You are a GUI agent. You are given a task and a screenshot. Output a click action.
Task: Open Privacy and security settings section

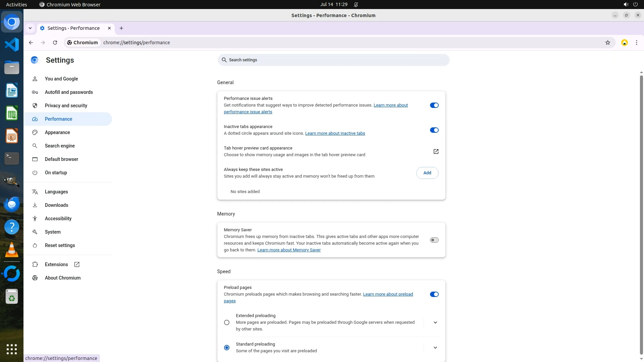point(66,106)
